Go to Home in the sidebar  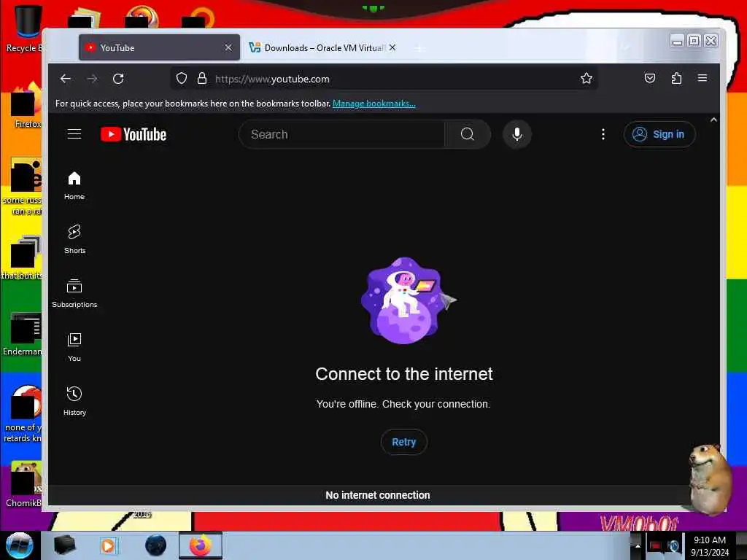point(74,186)
